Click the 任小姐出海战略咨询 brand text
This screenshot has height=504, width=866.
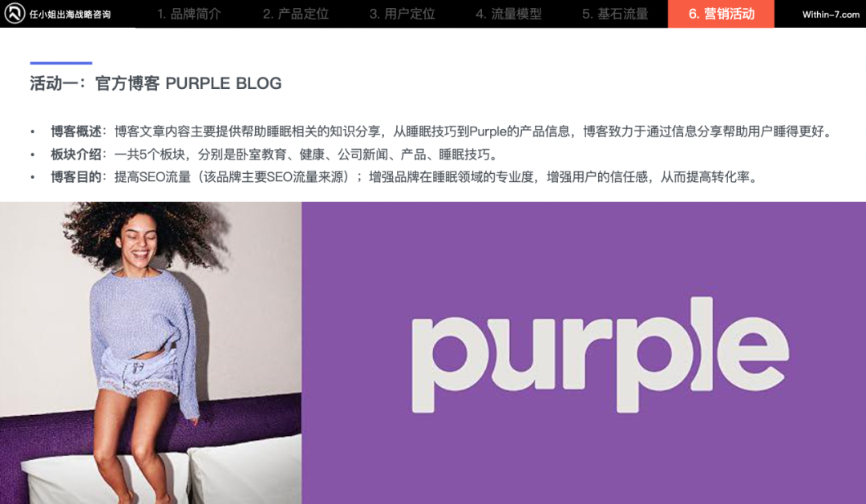point(70,14)
